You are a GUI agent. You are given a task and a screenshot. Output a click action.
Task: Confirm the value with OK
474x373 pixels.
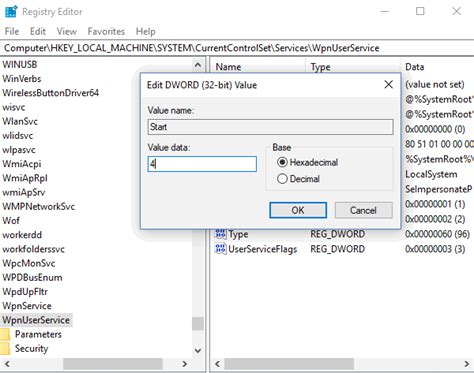298,210
